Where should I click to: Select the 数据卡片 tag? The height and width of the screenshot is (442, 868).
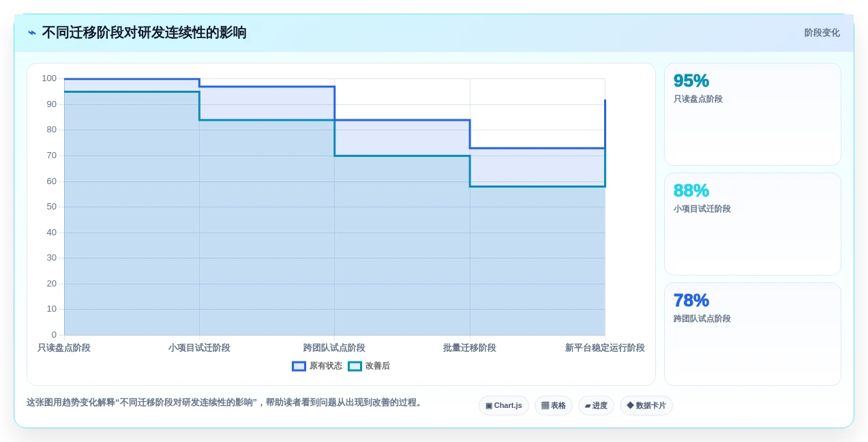coord(646,406)
